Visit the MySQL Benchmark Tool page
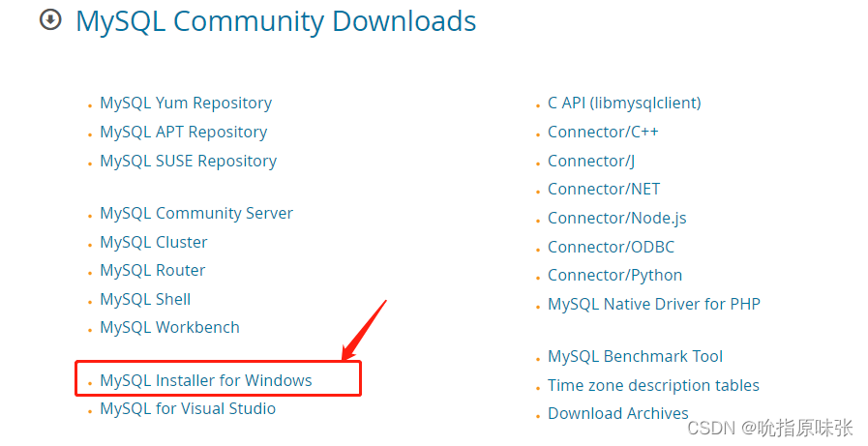This screenshot has width=868, height=446. pyautogui.click(x=635, y=356)
